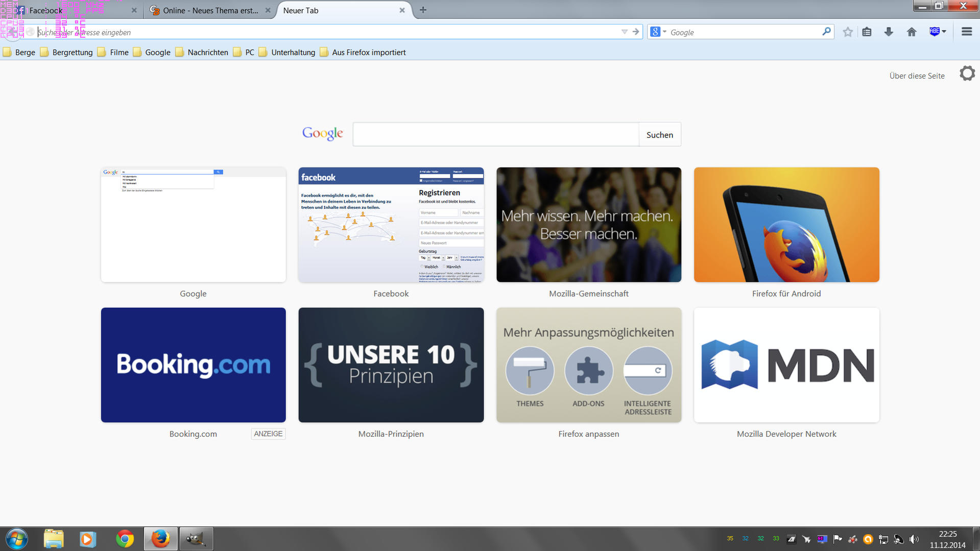Viewport: 980px width, 551px height.
Task: Open the Unterhaltung bookmarks folder
Action: (287, 52)
